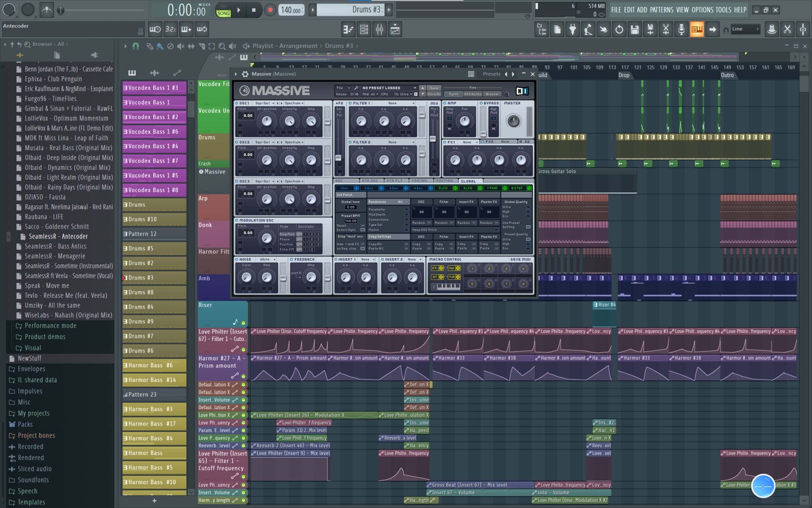This screenshot has height=508, width=812.
Task: Click the metronome icon in the toolbar
Action: click(46, 10)
